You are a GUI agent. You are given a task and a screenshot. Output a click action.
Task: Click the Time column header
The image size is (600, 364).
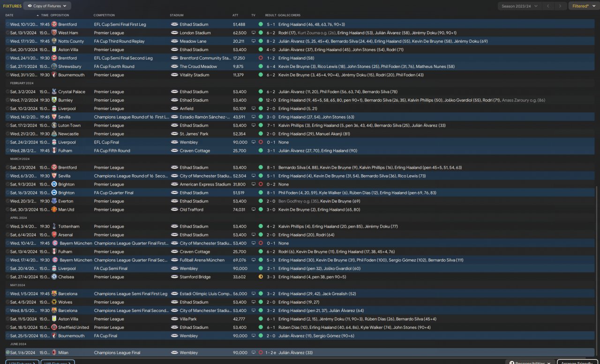(44, 15)
